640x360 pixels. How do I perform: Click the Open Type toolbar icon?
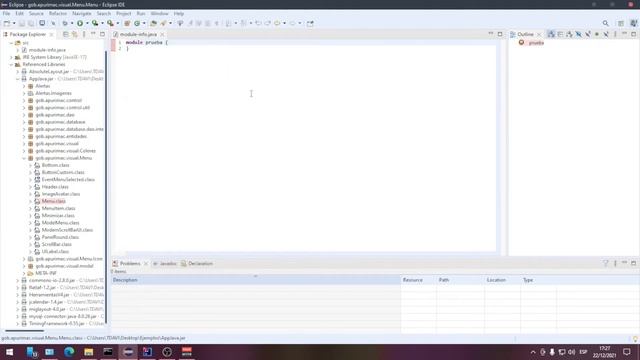153,23
